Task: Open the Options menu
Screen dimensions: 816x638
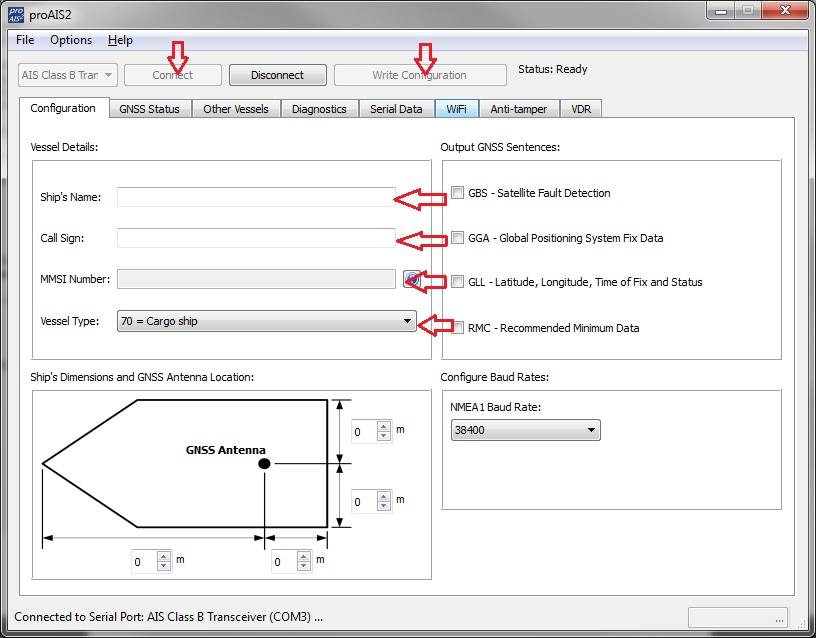Action: pos(71,40)
